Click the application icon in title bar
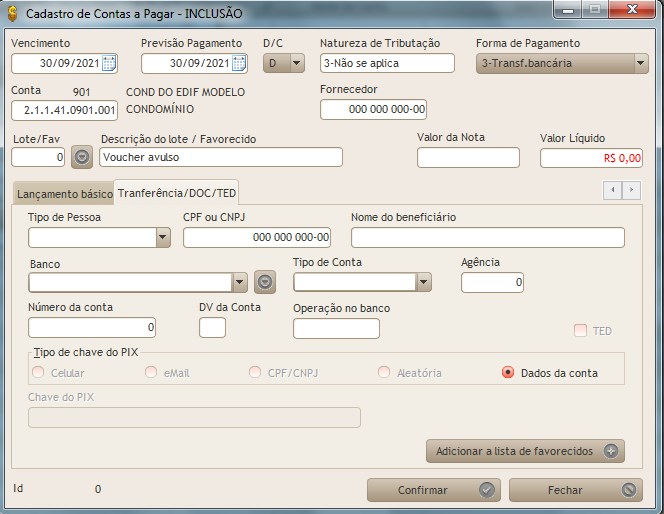Image resolution: width=664 pixels, height=514 pixels. coord(12,13)
